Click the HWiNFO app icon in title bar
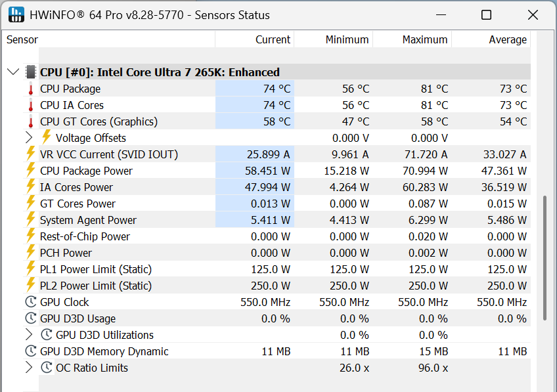 pos(16,15)
